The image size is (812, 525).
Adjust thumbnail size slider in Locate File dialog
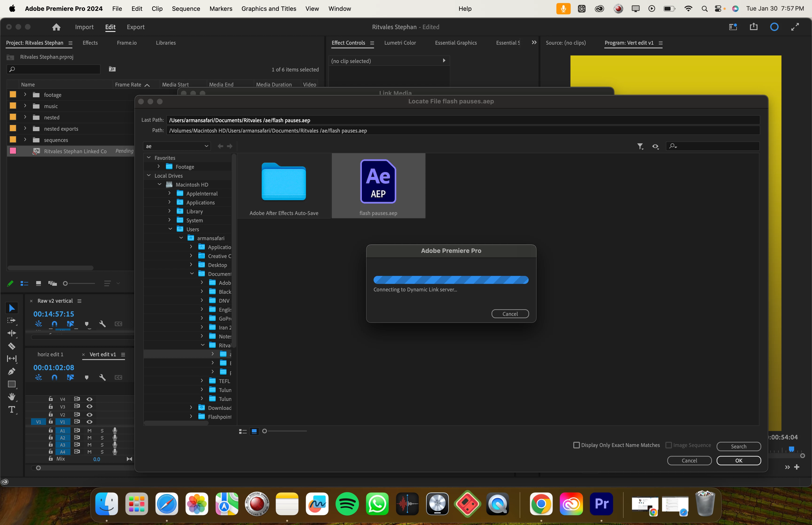[x=264, y=431]
